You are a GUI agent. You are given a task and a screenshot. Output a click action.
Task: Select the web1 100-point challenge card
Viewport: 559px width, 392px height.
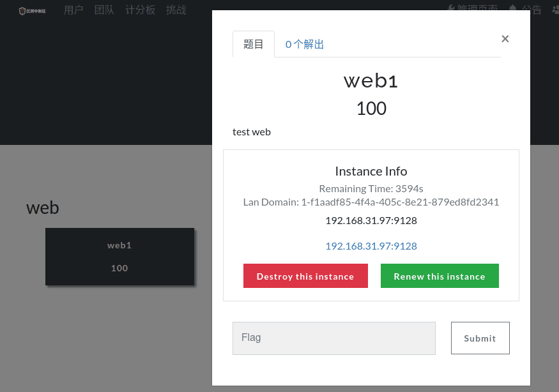tap(119, 257)
